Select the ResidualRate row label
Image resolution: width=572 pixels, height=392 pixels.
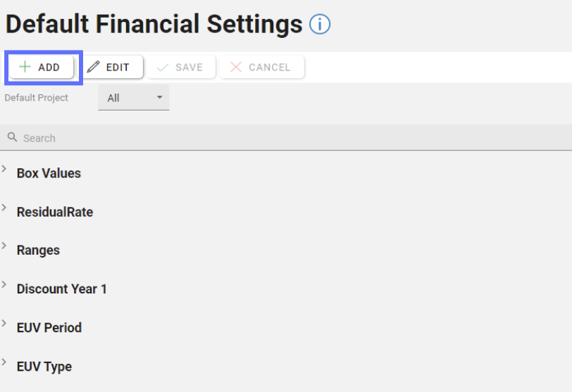pyautogui.click(x=55, y=212)
